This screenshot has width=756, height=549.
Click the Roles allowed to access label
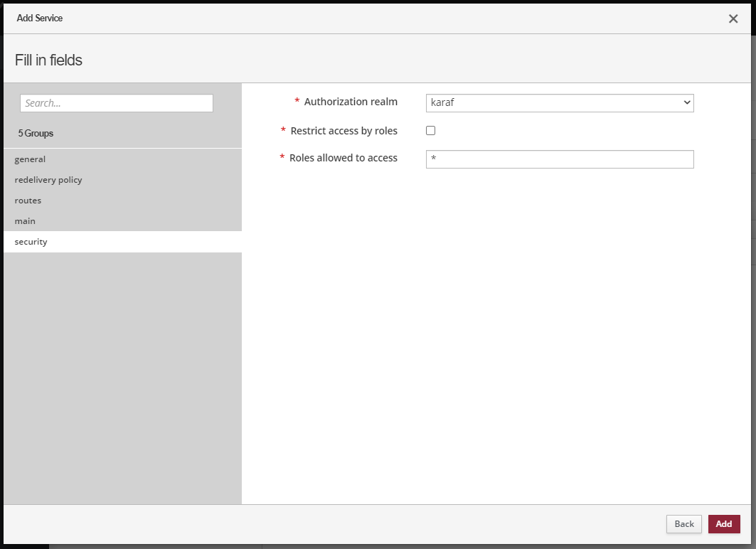click(343, 158)
